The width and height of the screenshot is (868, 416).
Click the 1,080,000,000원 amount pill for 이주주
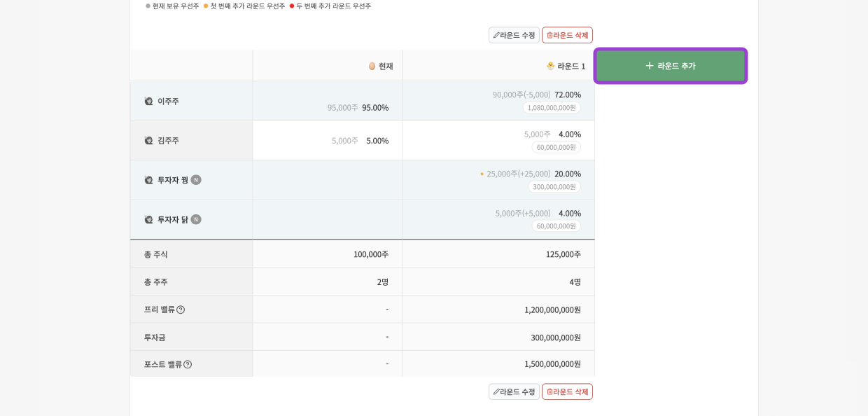(x=552, y=109)
